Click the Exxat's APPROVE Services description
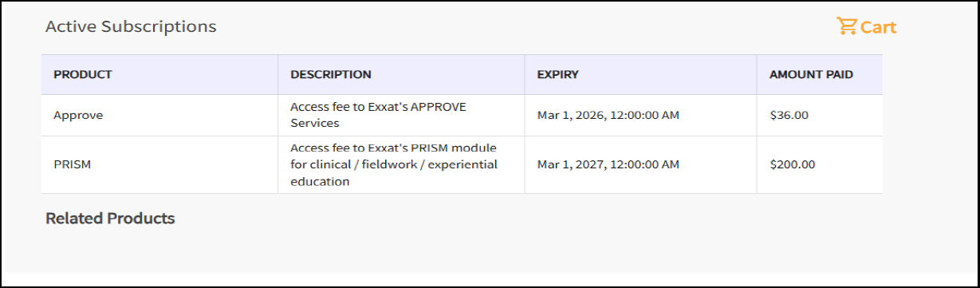980x288 pixels. click(378, 115)
